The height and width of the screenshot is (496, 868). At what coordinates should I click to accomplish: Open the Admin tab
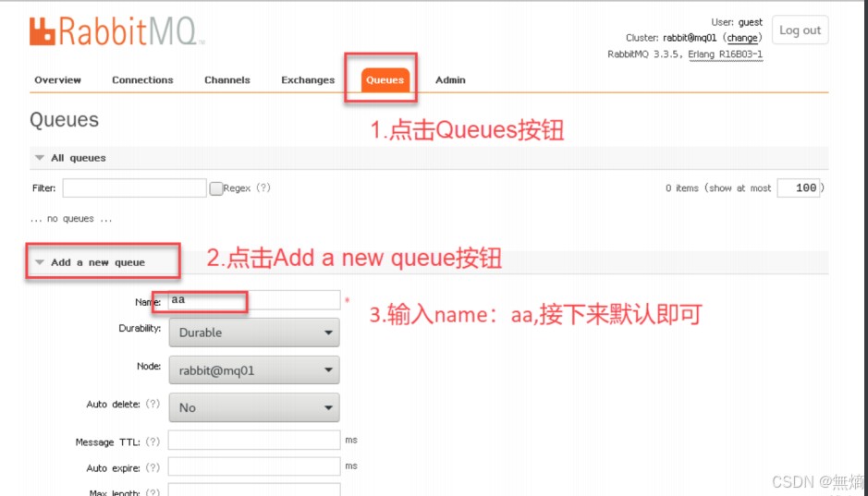450,80
